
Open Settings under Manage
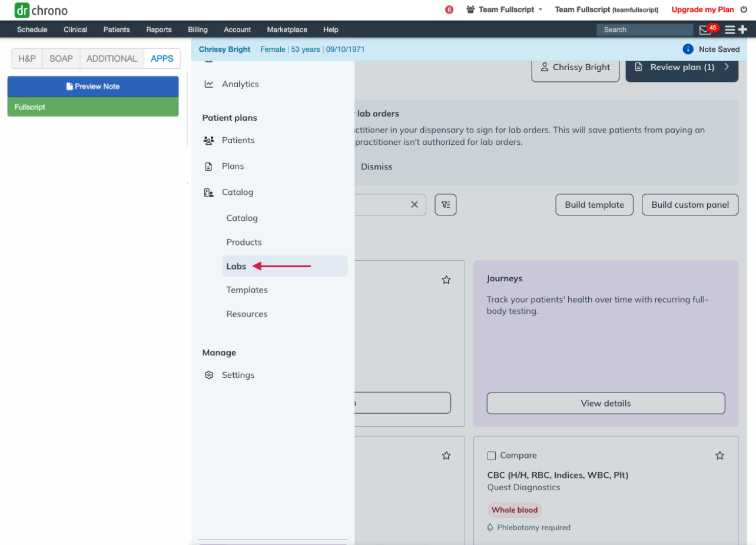click(x=238, y=375)
